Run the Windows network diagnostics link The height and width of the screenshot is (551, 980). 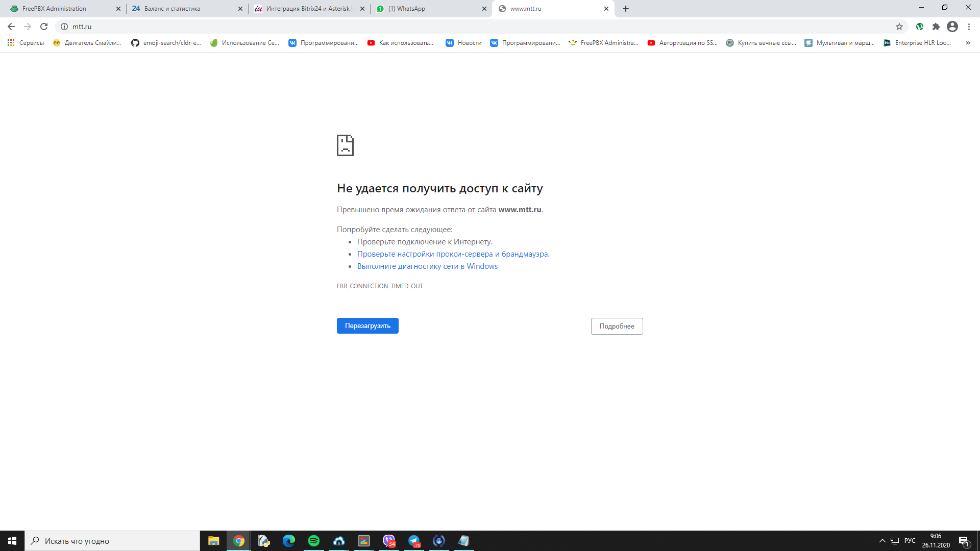(x=427, y=266)
